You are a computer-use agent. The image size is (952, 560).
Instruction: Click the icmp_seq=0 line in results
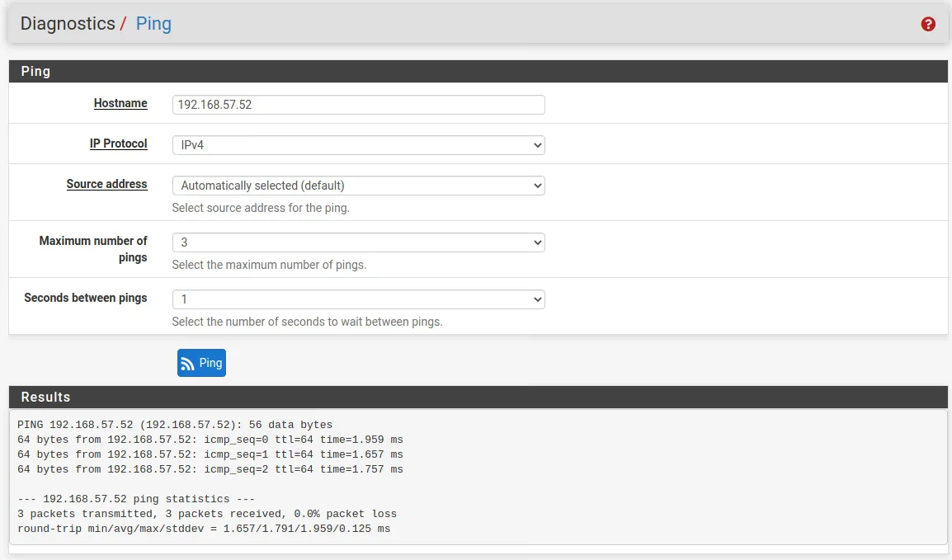(210, 440)
